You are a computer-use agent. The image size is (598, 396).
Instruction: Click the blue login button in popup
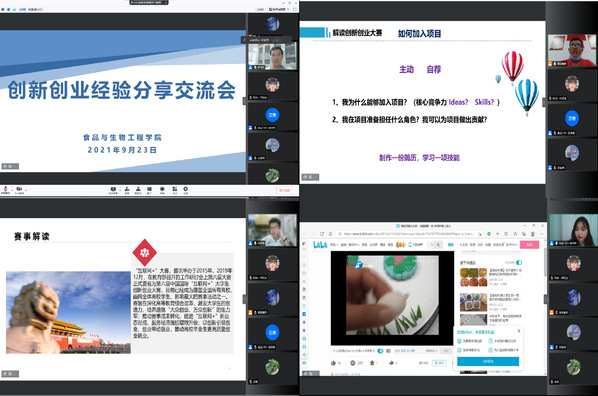(488, 361)
